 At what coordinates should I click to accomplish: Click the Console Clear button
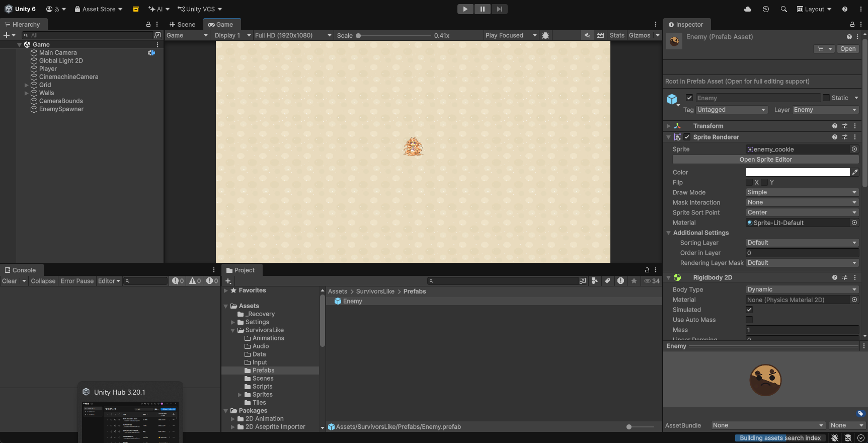click(10, 281)
